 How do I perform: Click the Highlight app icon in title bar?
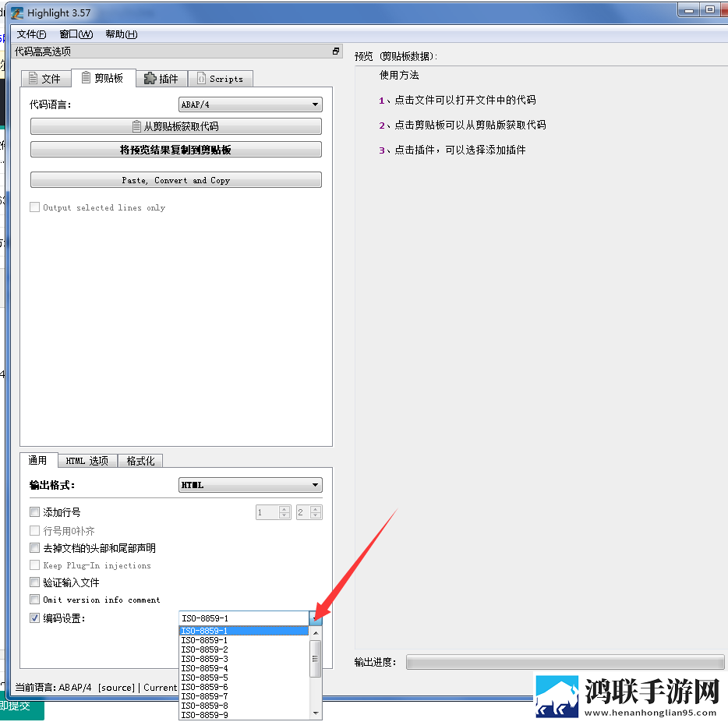[x=17, y=13]
